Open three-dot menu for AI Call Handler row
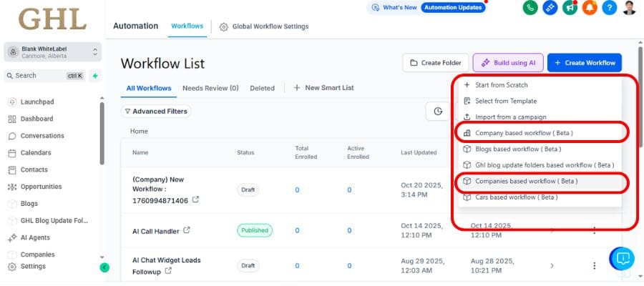Image resolution: width=644 pixels, height=286 pixels. point(594,230)
